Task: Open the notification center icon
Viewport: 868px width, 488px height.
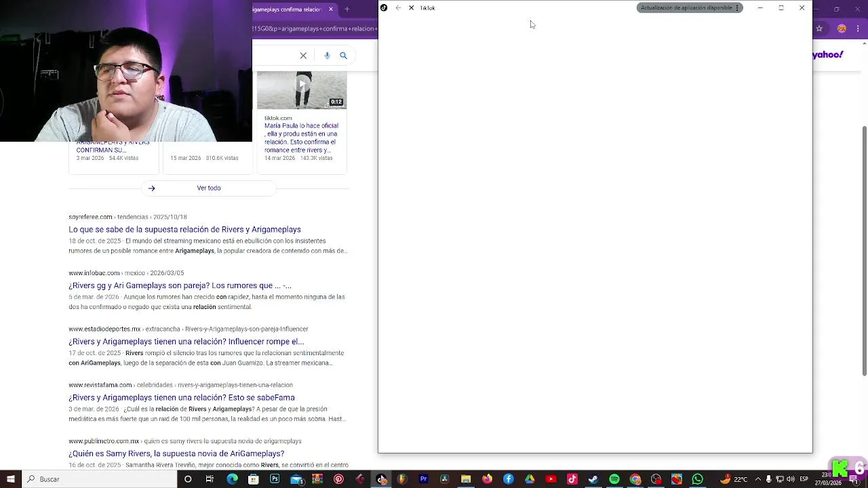Action: pos(854,479)
